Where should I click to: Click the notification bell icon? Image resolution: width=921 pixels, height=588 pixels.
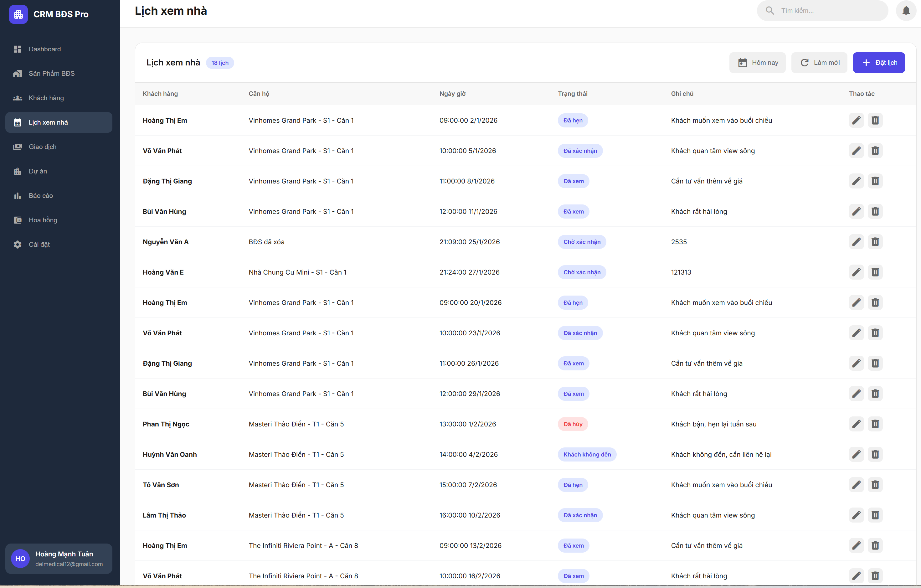tap(906, 11)
